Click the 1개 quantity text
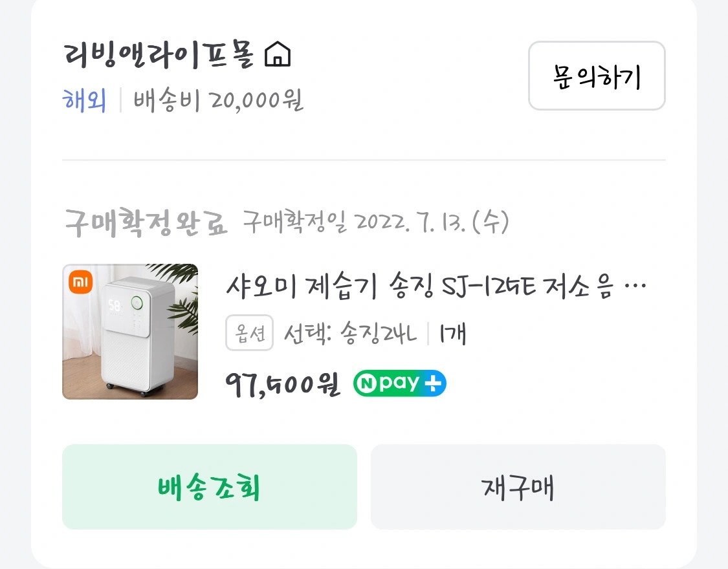Screen dimensions: 728x569 click(453, 334)
